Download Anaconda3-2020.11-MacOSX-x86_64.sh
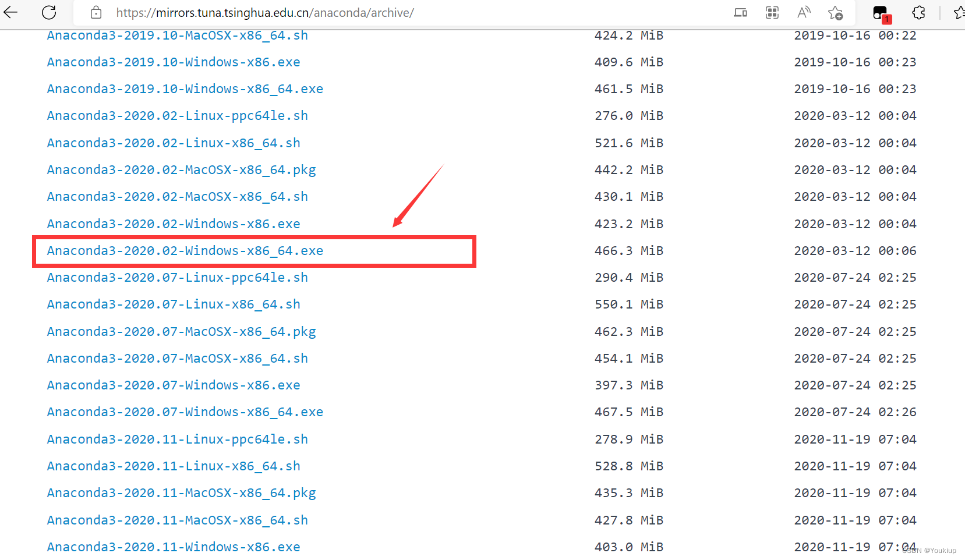 [x=177, y=520]
